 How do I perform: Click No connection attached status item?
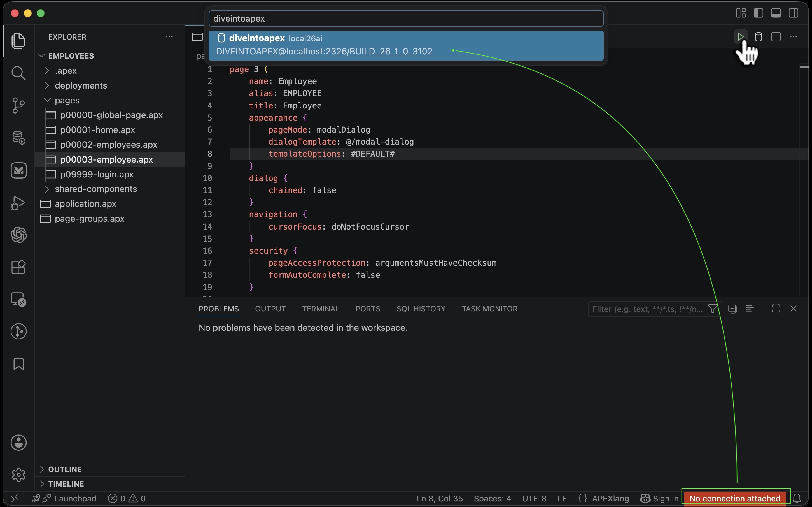tap(735, 498)
